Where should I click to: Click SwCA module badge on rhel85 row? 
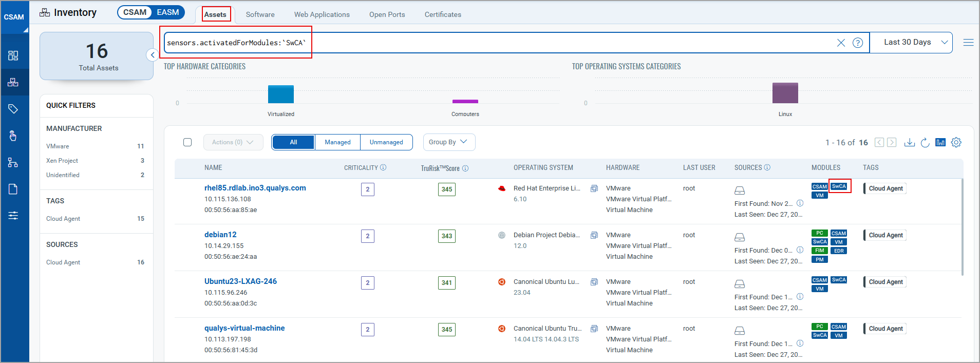coord(839,186)
